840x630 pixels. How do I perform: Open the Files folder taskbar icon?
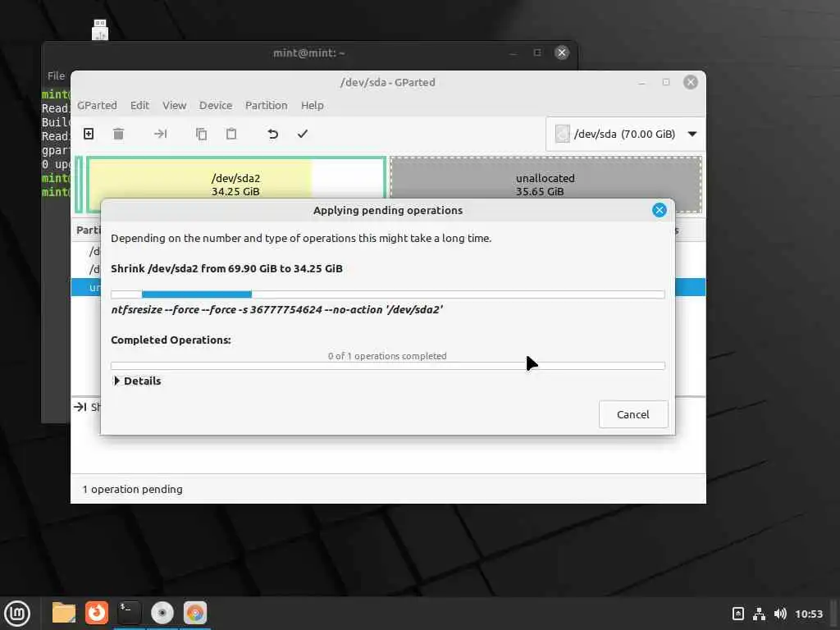(64, 613)
